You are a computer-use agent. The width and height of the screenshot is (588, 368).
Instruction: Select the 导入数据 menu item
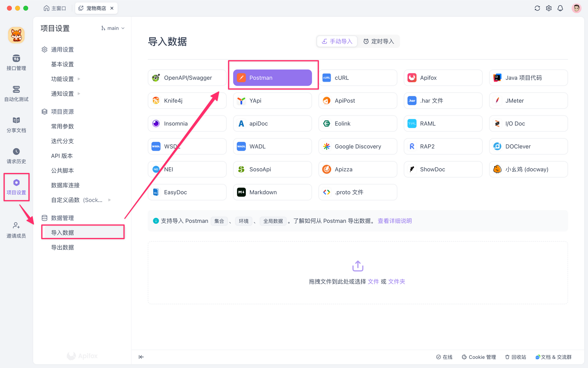83,232
